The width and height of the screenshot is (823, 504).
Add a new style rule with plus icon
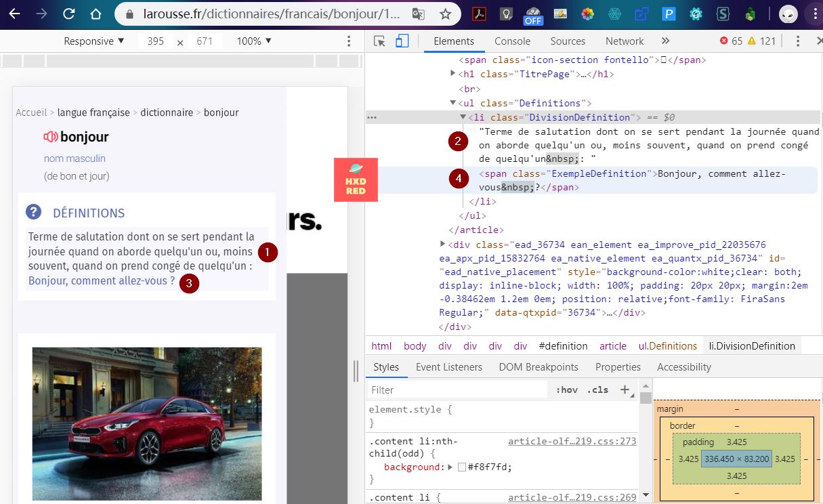[625, 390]
